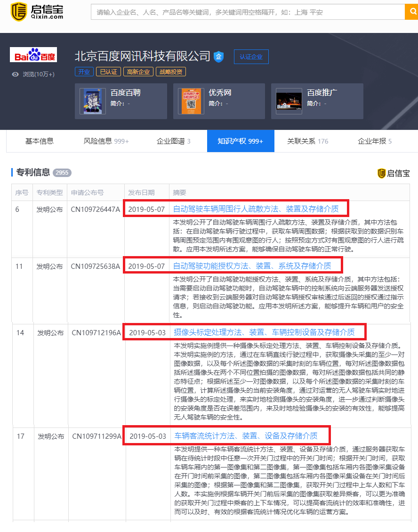Open patent 自动驾驶车辆周围行人疏散方法 link
This screenshot has height=532, width=418.
(x=256, y=209)
